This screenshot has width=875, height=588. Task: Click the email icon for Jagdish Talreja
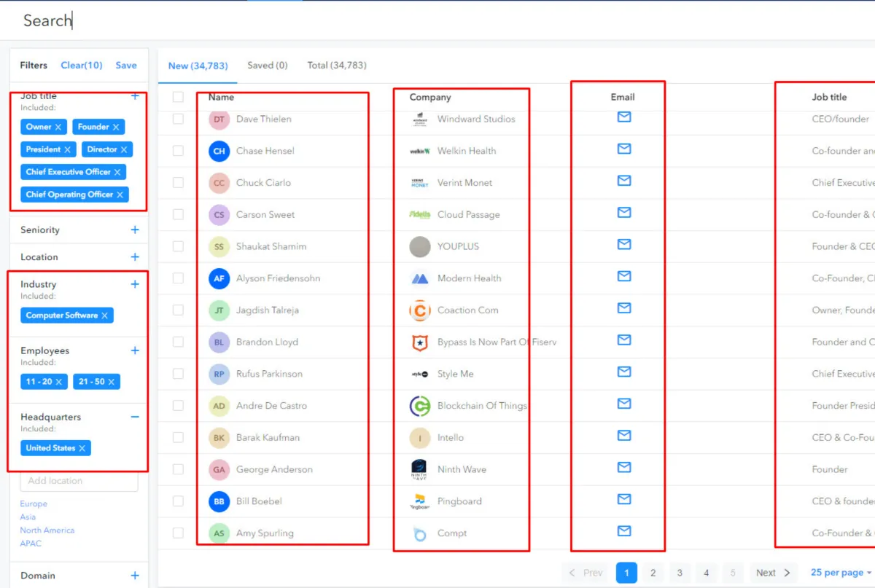coord(624,308)
